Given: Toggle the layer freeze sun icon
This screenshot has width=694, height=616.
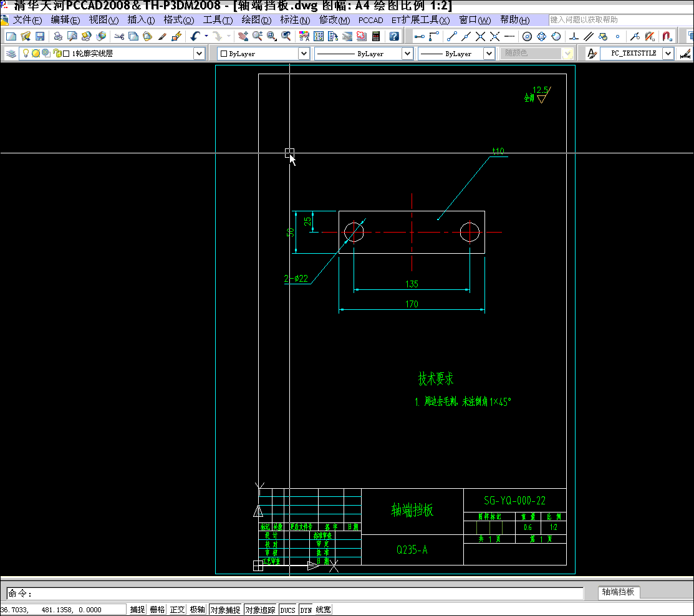Looking at the screenshot, I should 36,53.
